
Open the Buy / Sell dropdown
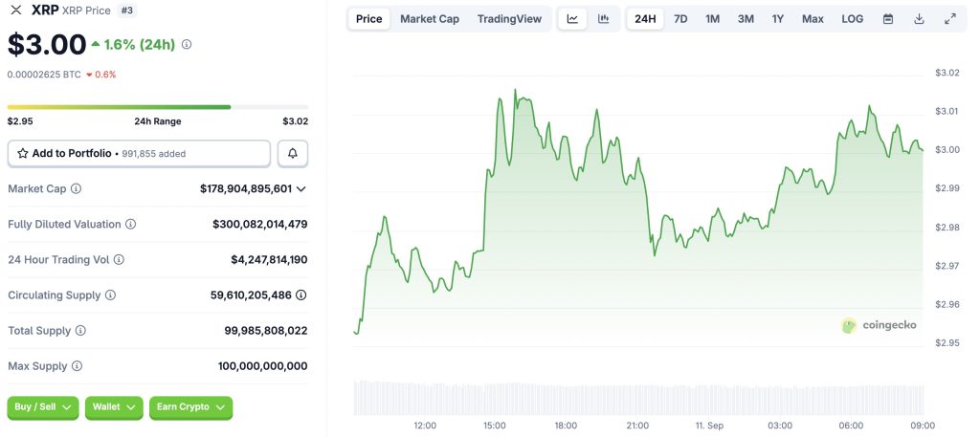pyautogui.click(x=43, y=407)
